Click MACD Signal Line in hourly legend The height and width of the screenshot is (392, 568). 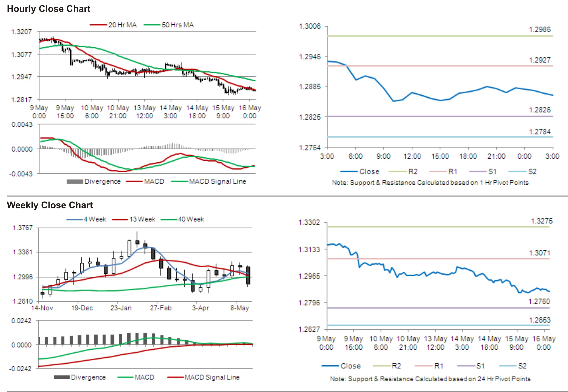click(218, 182)
